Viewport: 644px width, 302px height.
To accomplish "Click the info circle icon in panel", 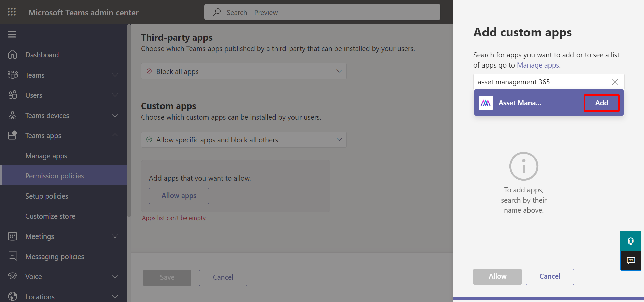I will 523,166.
